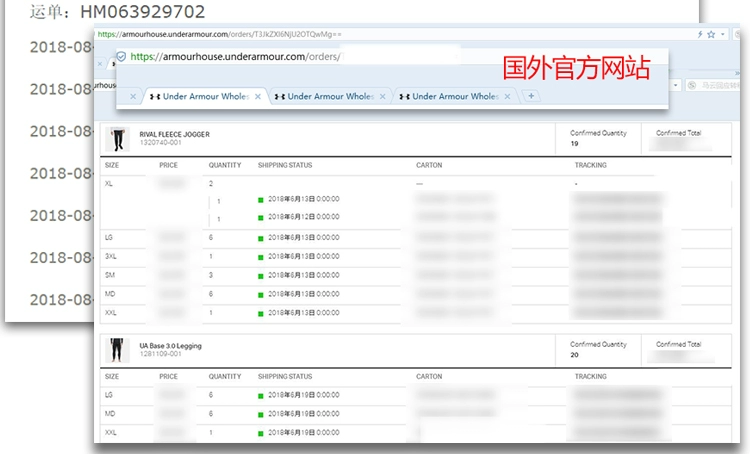The height and width of the screenshot is (454, 750).
Task: Select the SM size cell
Action: [110, 275]
